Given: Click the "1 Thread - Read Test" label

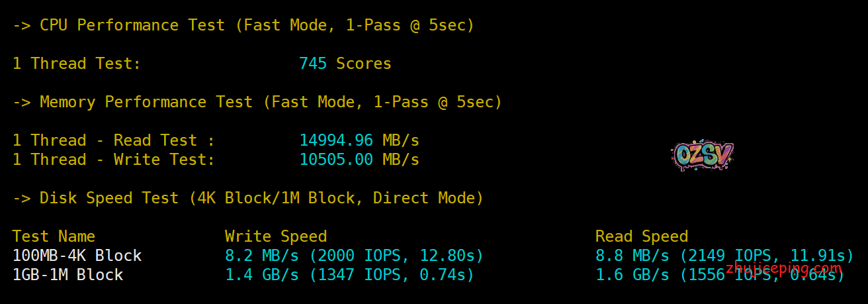Looking at the screenshot, I should pos(113,140).
